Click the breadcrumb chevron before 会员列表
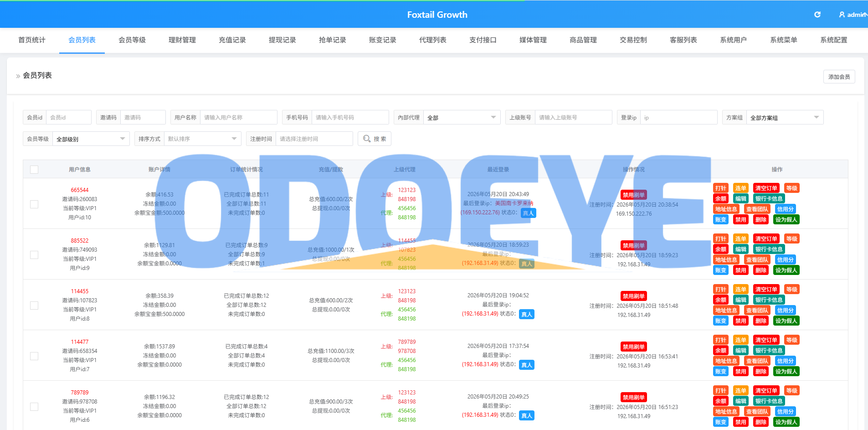This screenshot has height=430, width=868. [x=18, y=76]
